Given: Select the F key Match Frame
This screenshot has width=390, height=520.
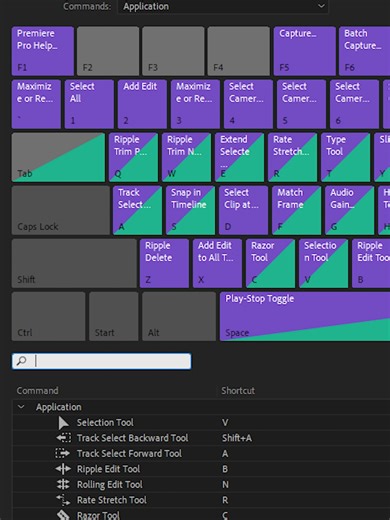Looking at the screenshot, I should (x=296, y=210).
